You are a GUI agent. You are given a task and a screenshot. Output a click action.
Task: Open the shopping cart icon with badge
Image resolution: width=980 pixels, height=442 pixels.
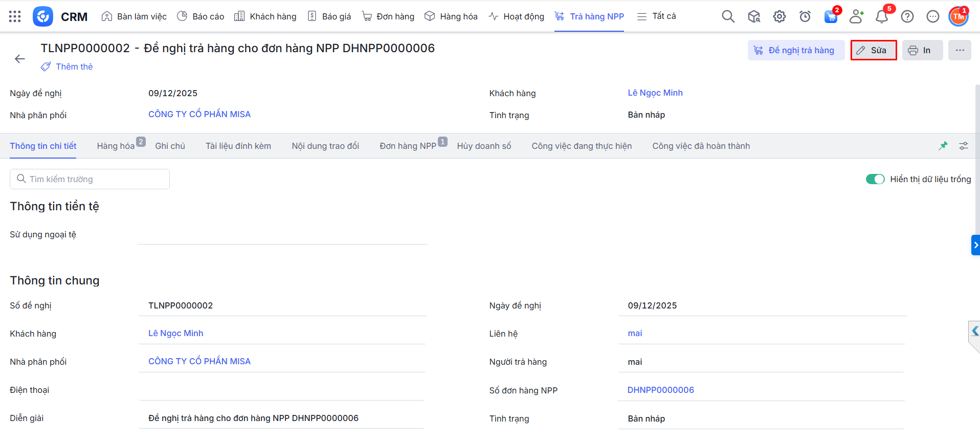coord(831,16)
